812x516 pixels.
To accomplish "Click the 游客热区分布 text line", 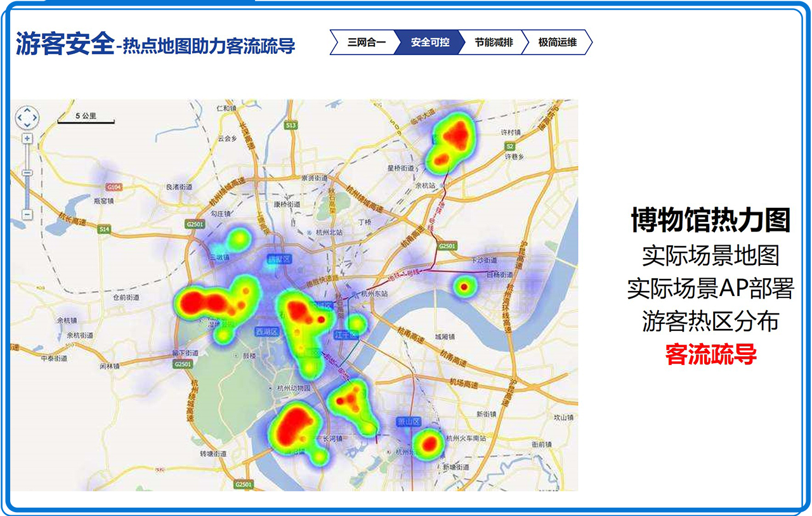I will point(710,321).
